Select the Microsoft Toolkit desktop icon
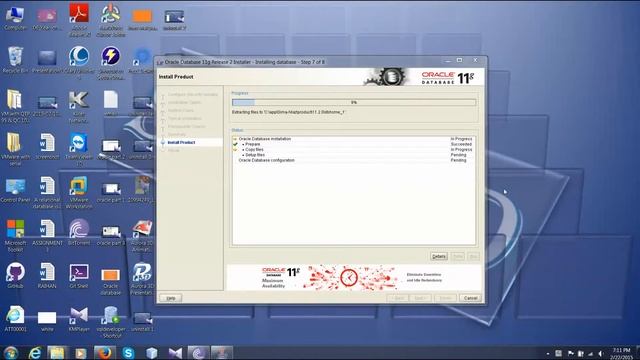Image resolution: width=640 pixels, height=360 pixels. [x=15, y=236]
